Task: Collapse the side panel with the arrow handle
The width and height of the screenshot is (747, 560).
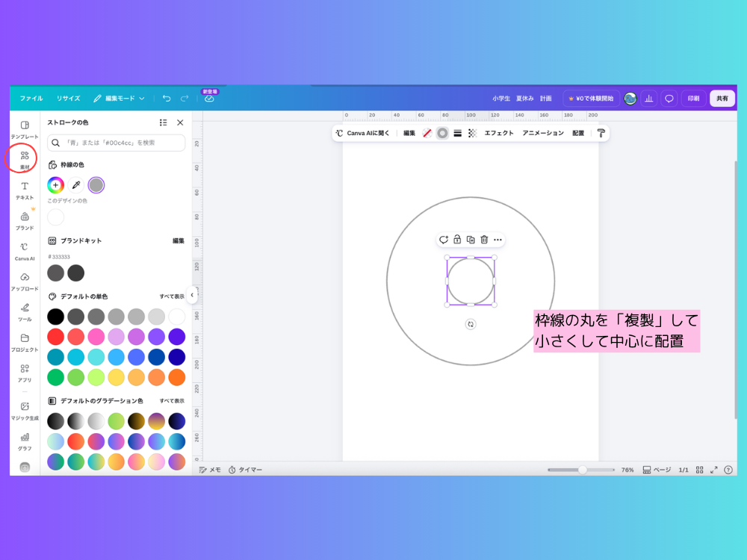Action: coord(192,295)
